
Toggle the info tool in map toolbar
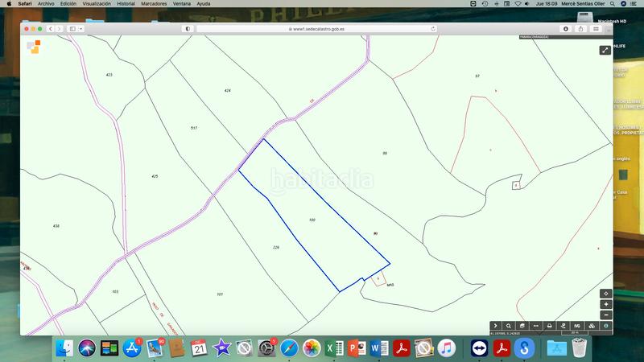click(x=606, y=326)
